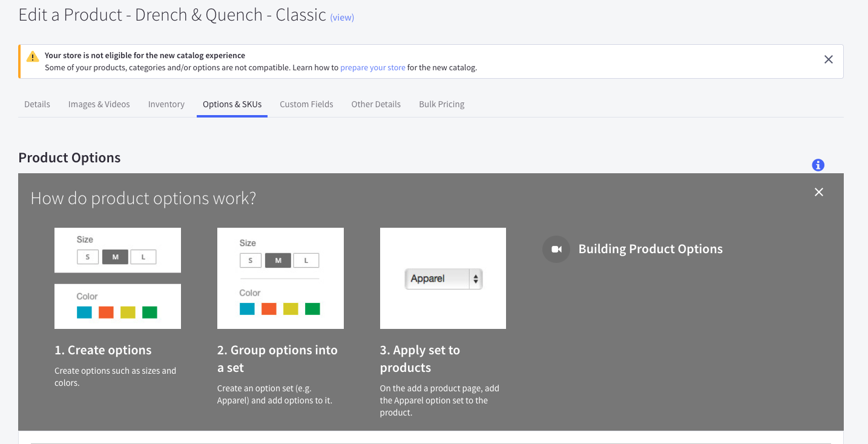
Task: Click the video camera icon
Action: click(556, 249)
